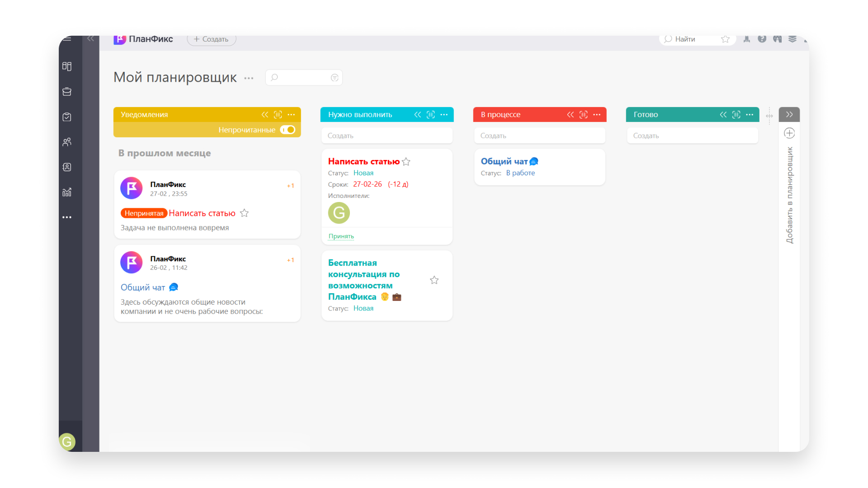
Task: Collapse the В процессе column
Action: (x=571, y=115)
